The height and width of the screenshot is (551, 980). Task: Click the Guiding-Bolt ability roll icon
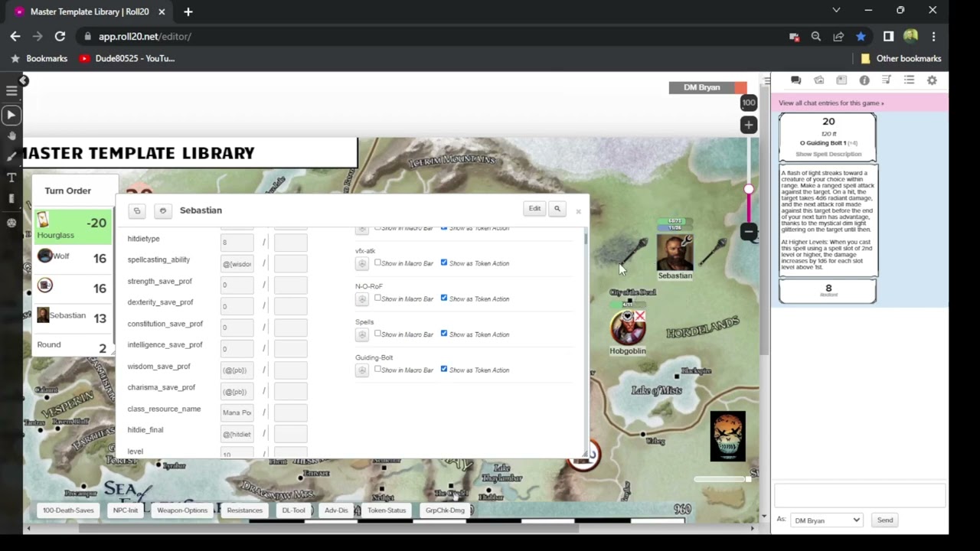[x=362, y=370]
